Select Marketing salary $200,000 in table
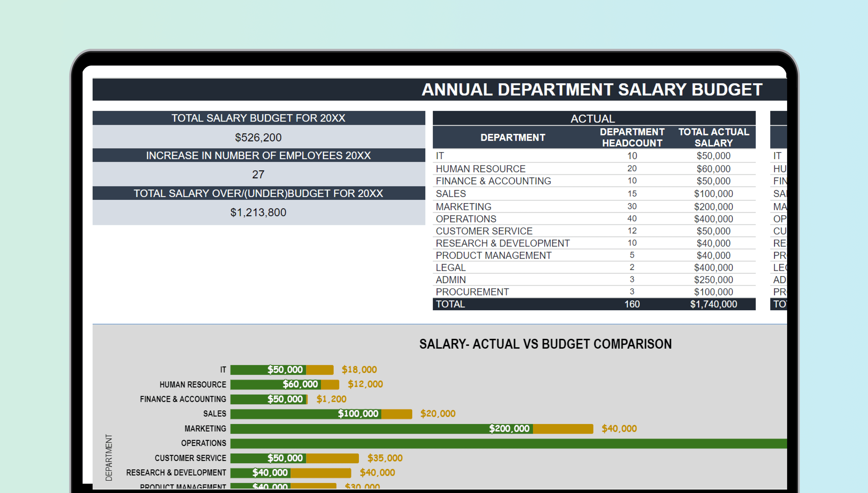Image resolution: width=868 pixels, height=493 pixels. coord(714,207)
